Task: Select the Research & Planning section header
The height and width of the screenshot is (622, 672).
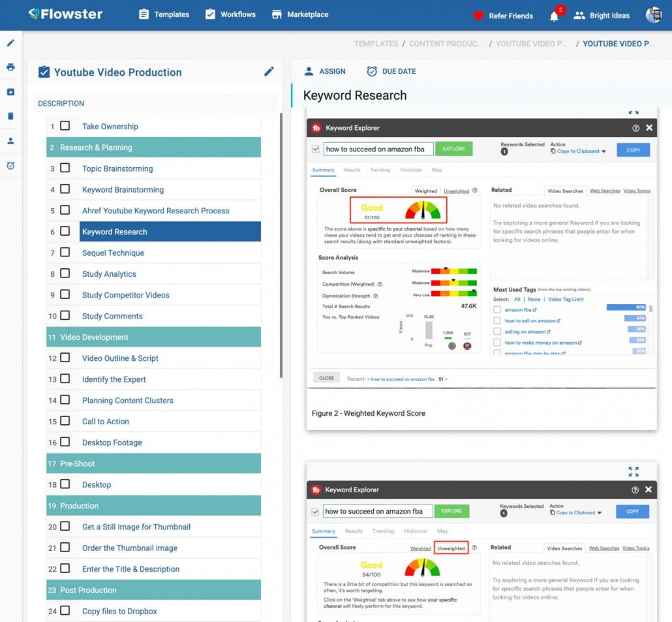Action: [153, 148]
